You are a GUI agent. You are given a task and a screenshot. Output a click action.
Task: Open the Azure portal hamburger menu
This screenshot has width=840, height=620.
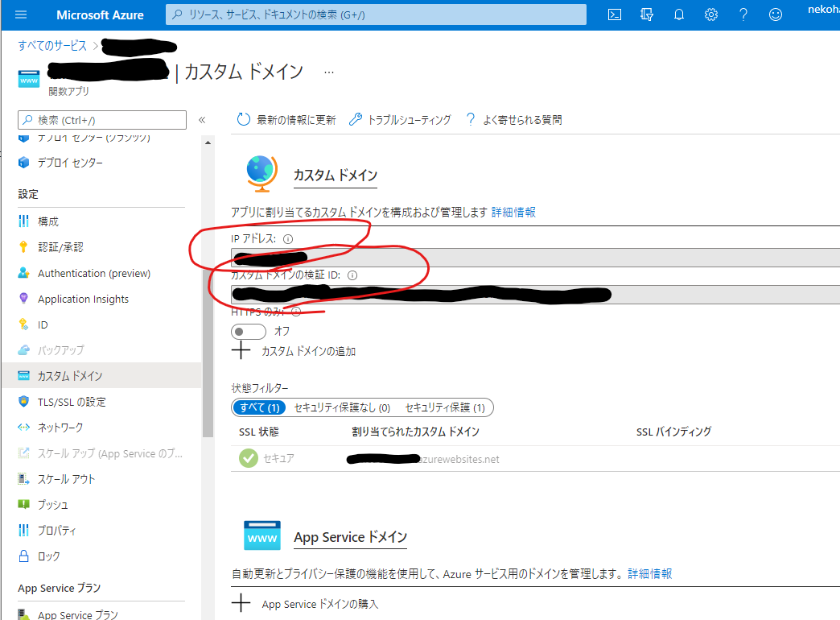[21, 14]
